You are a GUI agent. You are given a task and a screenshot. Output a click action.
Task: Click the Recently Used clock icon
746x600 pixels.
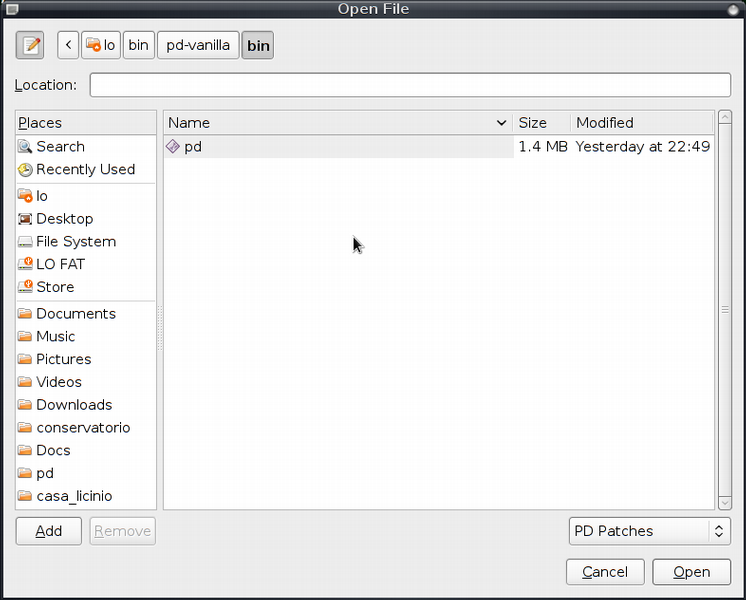25,169
